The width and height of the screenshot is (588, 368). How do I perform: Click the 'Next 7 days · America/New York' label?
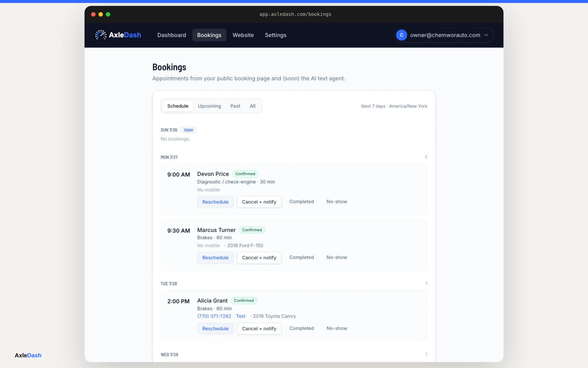pyautogui.click(x=394, y=106)
